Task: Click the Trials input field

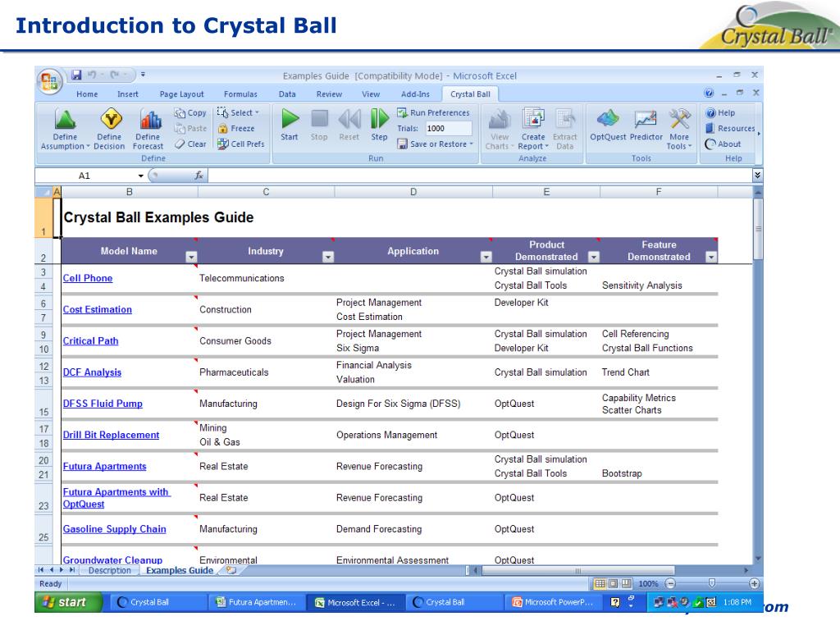Action: pyautogui.click(x=449, y=129)
